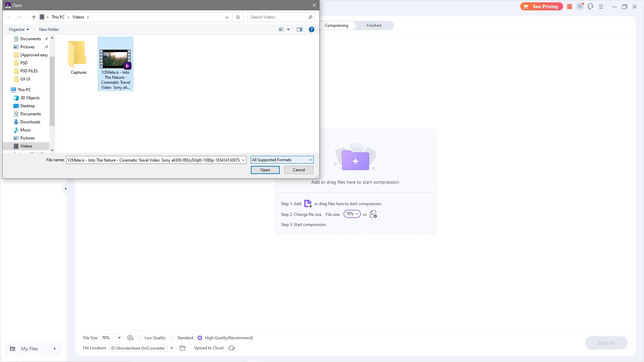Click Upload to Cloud icon
Image resolution: width=644 pixels, height=362 pixels.
click(x=231, y=348)
